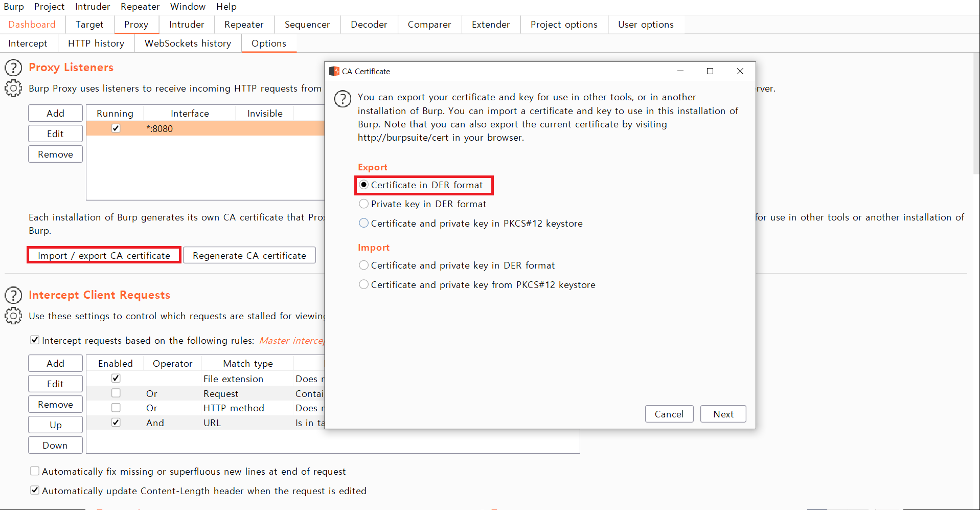Toggle File extension rule enabled checkbox
Screen dimensions: 980x510
tap(116, 378)
